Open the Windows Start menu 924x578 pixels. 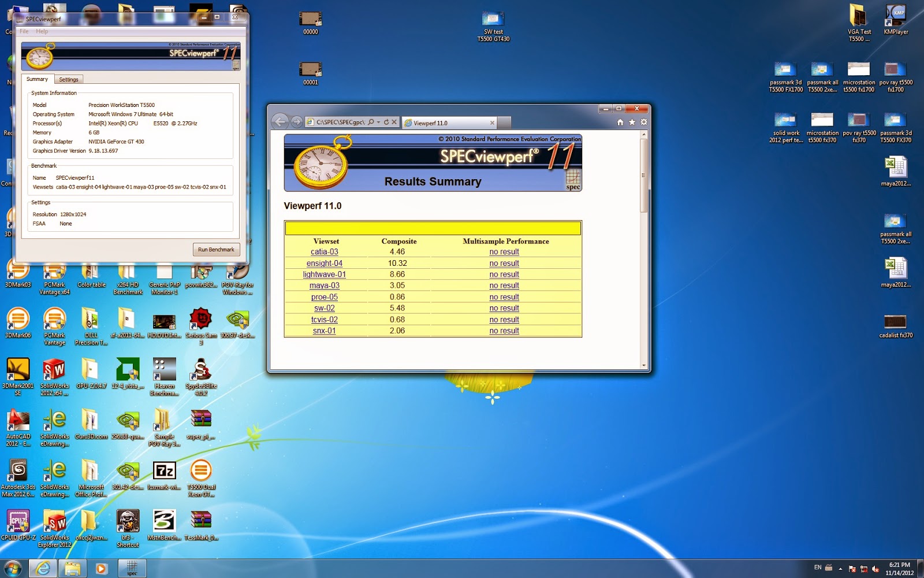tap(12, 568)
